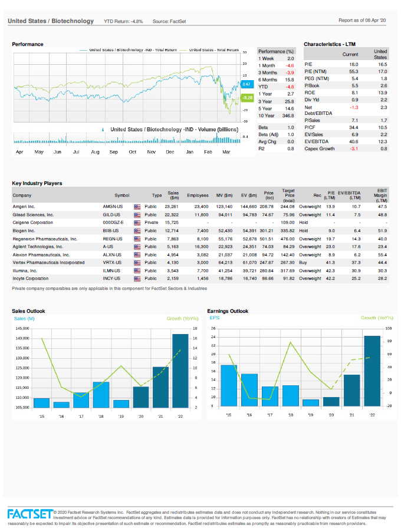This screenshot has width=401, height=532.
Task: Click the FactSet logo in the footer
Action: (30, 514)
